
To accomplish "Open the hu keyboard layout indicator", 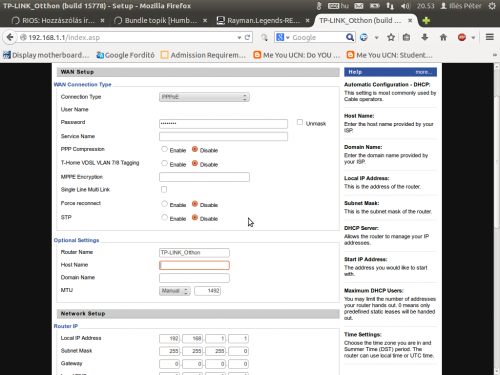I will [338, 6].
